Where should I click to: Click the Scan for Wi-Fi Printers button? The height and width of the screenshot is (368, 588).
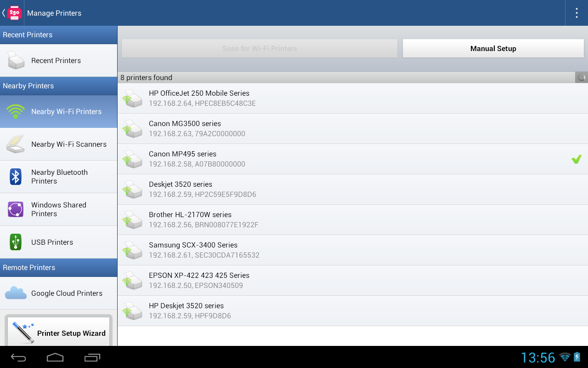[x=260, y=48]
